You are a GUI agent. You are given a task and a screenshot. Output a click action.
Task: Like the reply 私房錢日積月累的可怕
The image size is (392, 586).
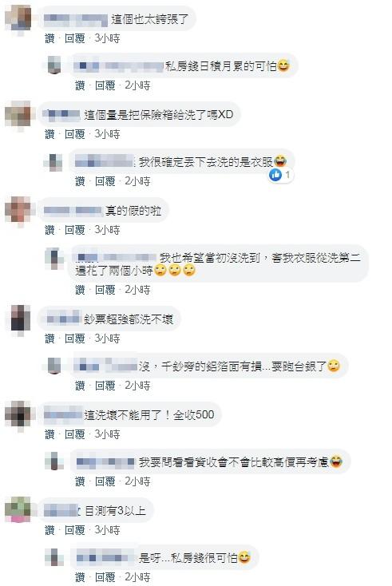(80, 85)
